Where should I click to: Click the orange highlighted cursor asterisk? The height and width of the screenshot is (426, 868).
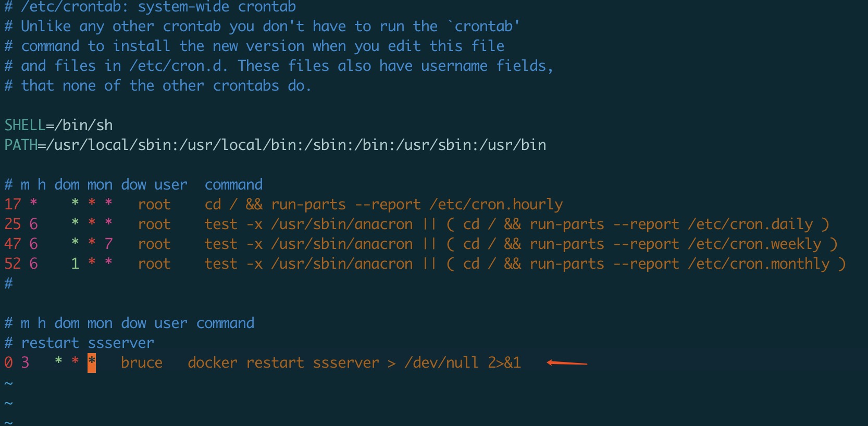point(92,362)
